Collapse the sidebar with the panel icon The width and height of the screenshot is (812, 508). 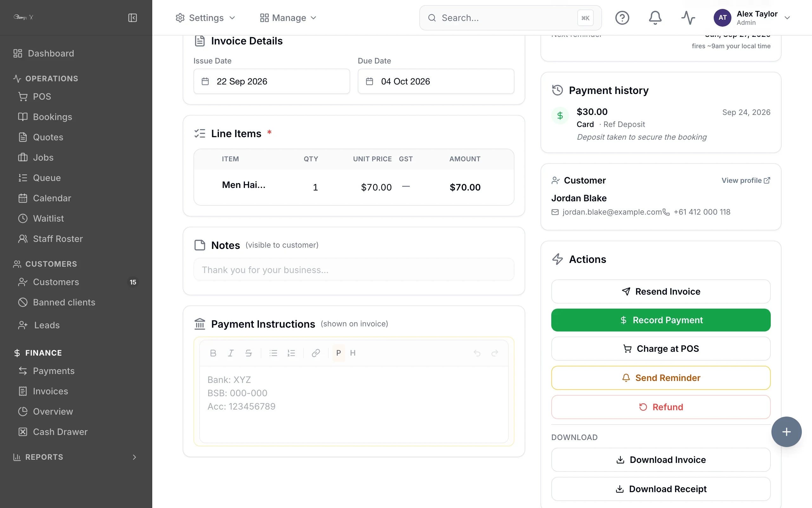[x=133, y=18]
